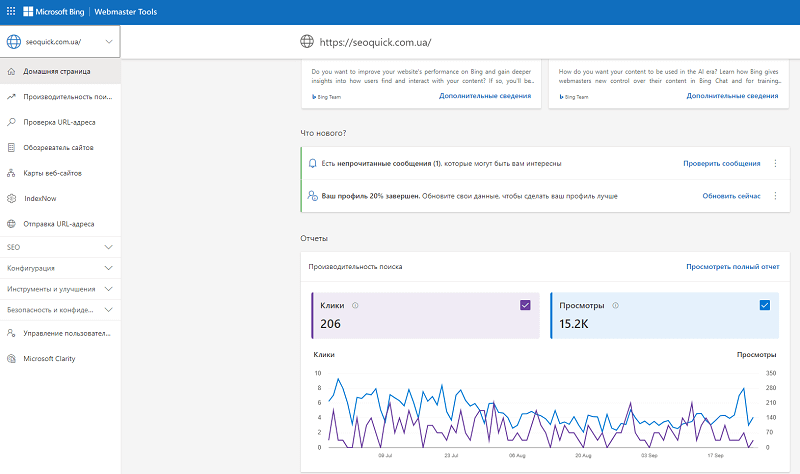Viewport: 800px width, 474px height.
Task: Open the app launcher grid icon
Action: [11, 11]
